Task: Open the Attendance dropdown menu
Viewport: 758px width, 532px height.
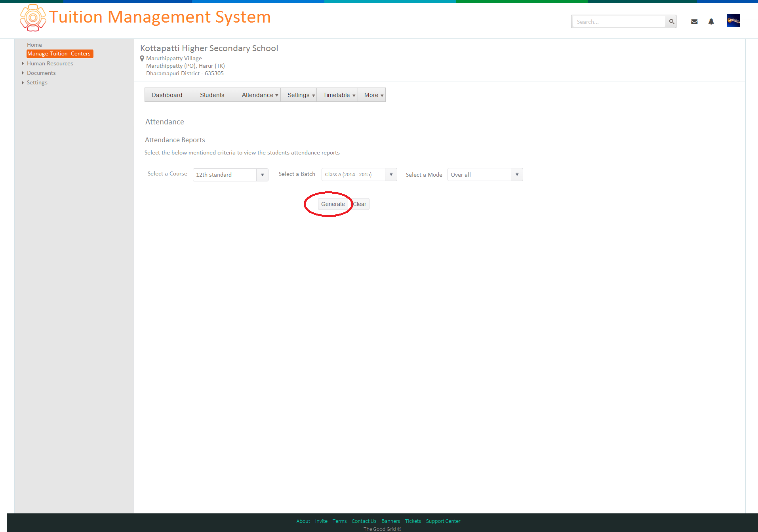Action: [258, 95]
